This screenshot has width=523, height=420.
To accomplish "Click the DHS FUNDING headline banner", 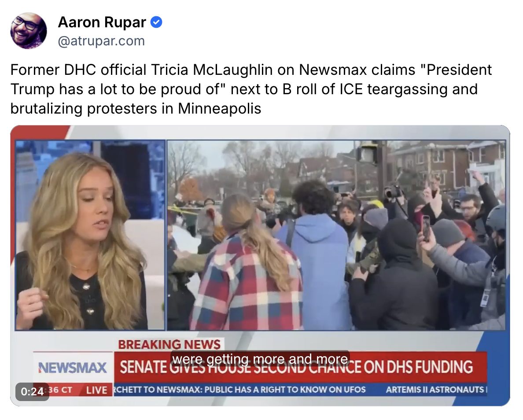I will click(x=301, y=367).
